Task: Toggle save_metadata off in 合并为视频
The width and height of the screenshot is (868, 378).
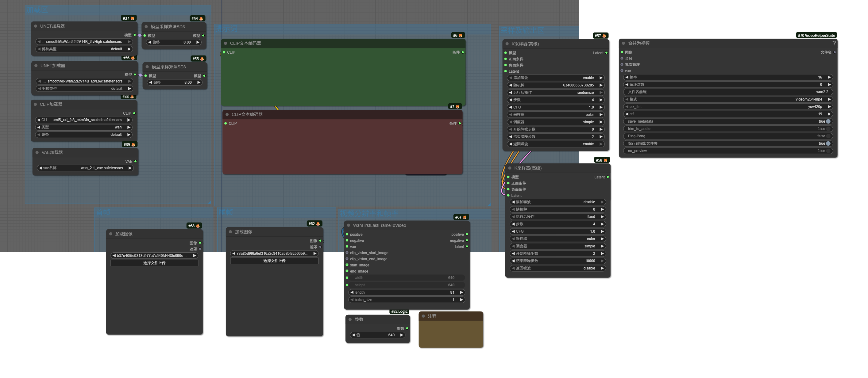Action: click(x=828, y=121)
